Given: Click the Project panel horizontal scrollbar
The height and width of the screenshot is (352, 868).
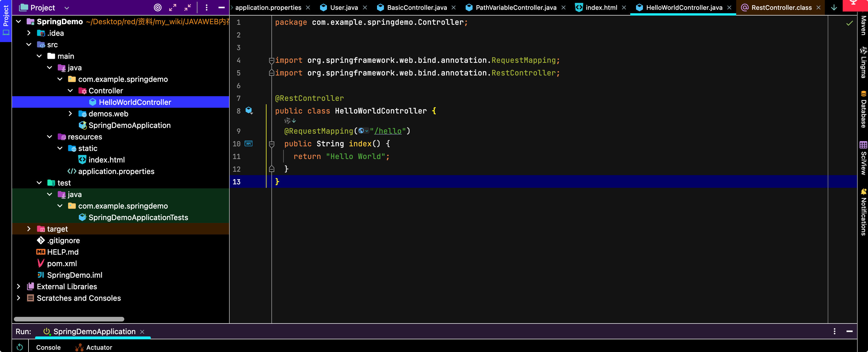Looking at the screenshot, I should tap(69, 319).
